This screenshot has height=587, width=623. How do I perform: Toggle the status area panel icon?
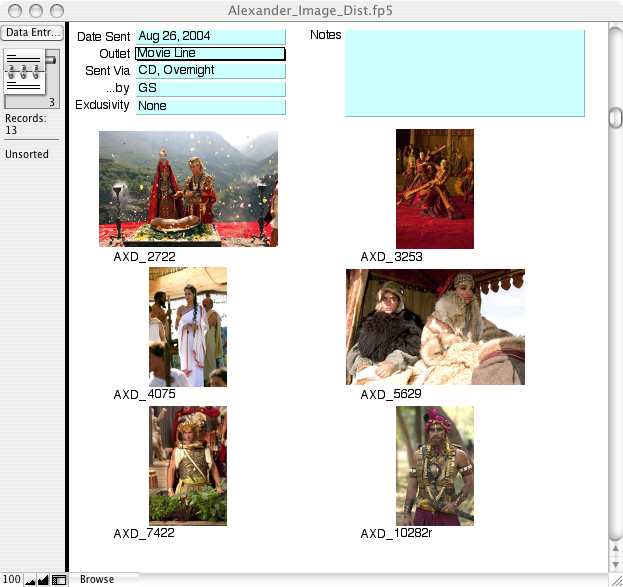pos(59,580)
